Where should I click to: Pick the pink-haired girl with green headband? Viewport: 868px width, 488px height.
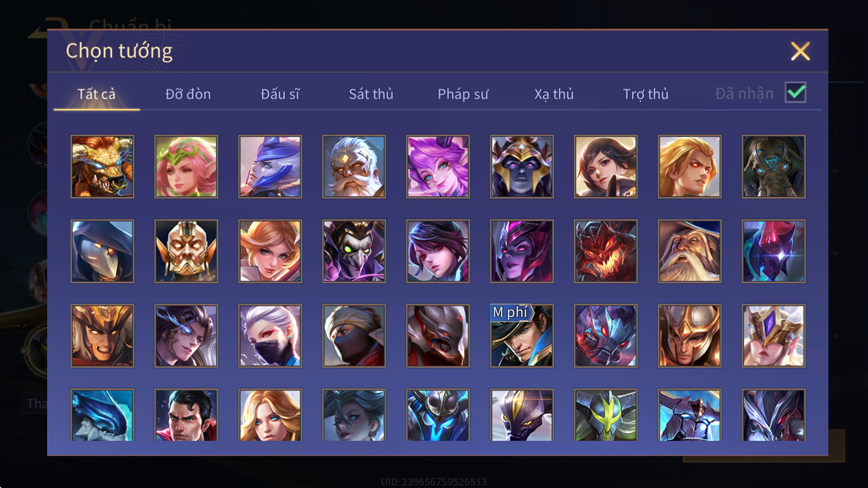click(186, 166)
